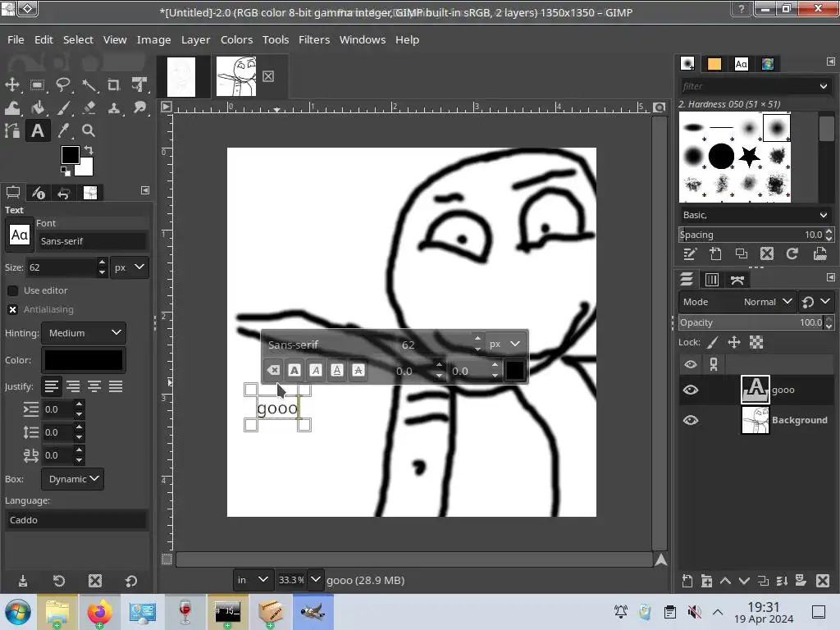
Task: Select the Paintbrush tool
Action: (x=62, y=107)
